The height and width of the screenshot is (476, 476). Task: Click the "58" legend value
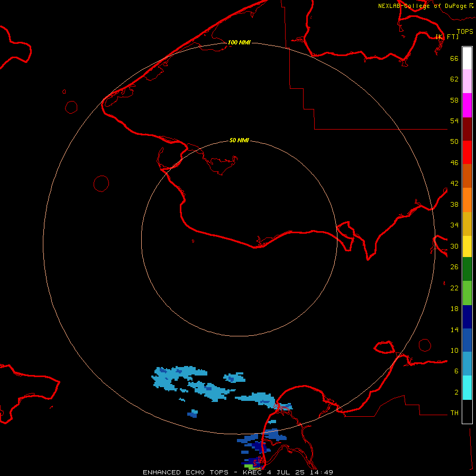coord(454,100)
